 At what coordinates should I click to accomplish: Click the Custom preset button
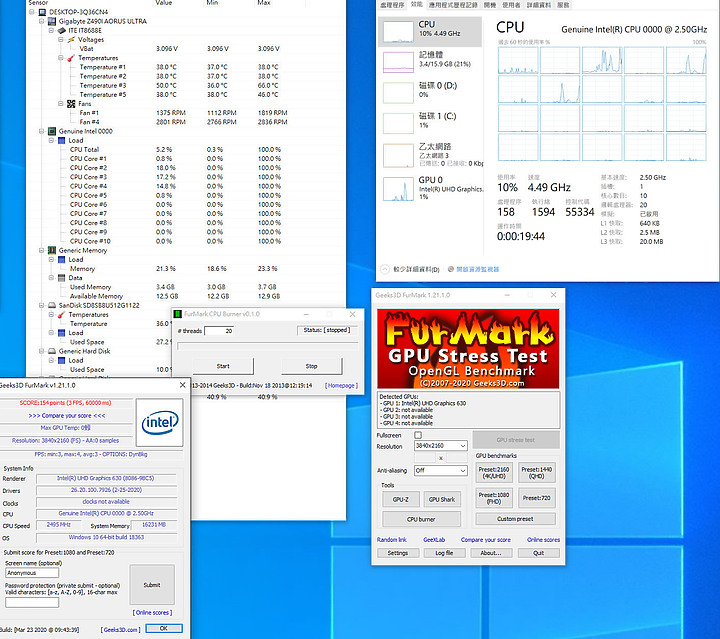pyautogui.click(x=515, y=519)
